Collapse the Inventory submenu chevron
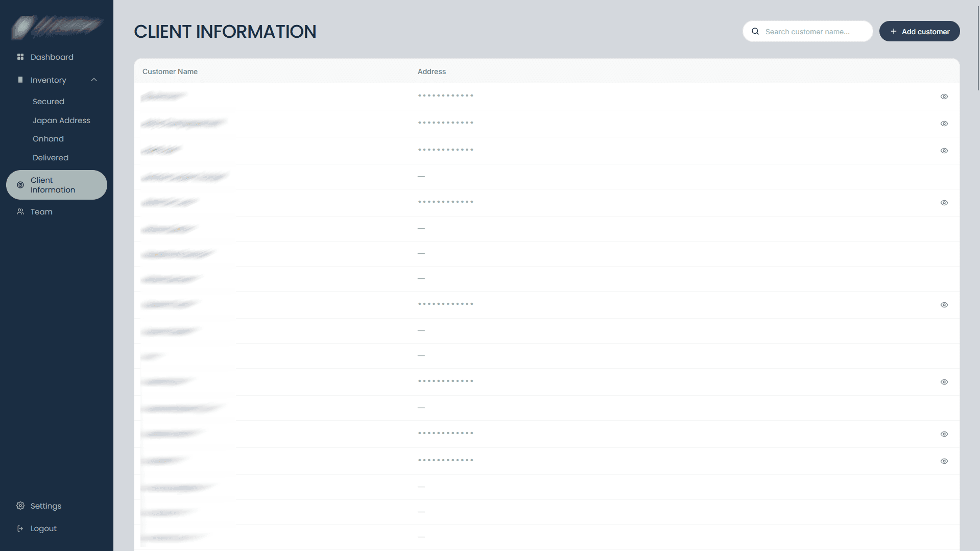980x551 pixels. pyautogui.click(x=94, y=80)
